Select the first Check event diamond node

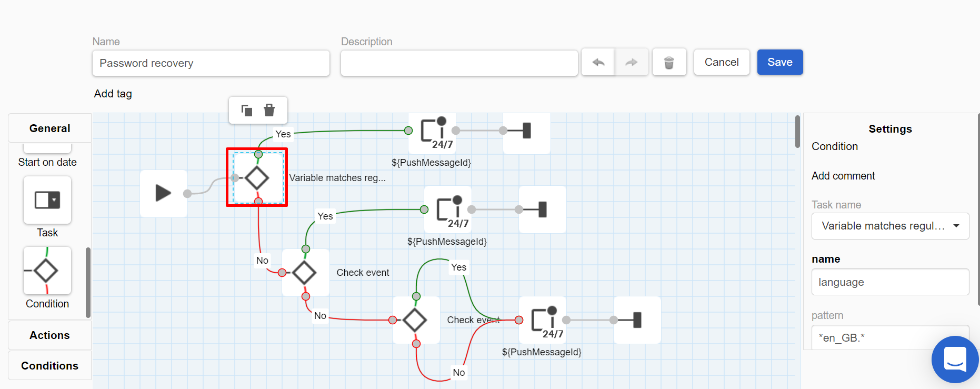[305, 273]
